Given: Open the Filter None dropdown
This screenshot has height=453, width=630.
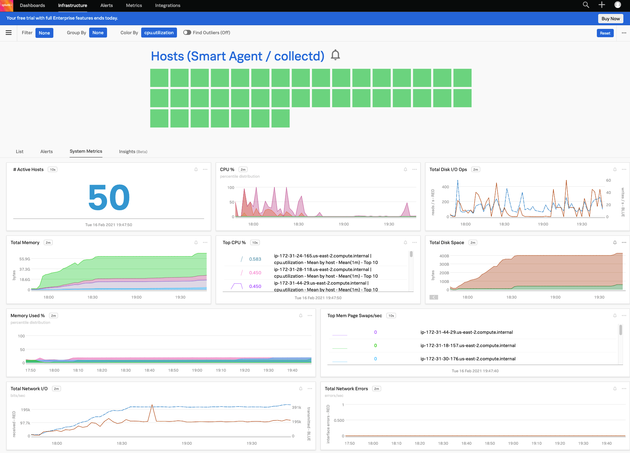Looking at the screenshot, I should pos(44,33).
